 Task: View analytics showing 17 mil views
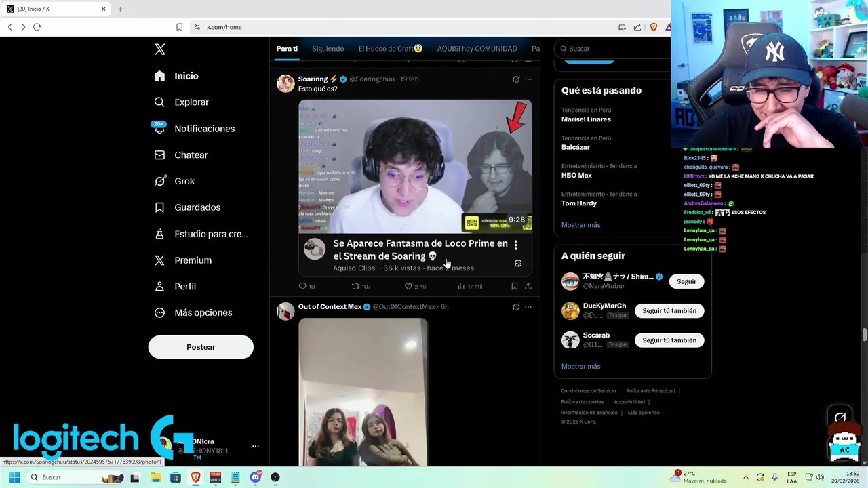[470, 287]
